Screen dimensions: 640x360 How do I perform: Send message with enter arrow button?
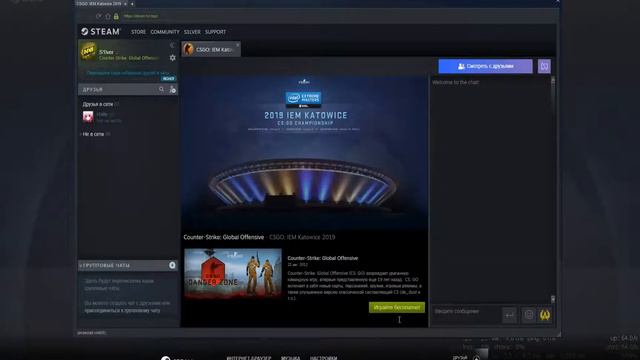coord(509,315)
